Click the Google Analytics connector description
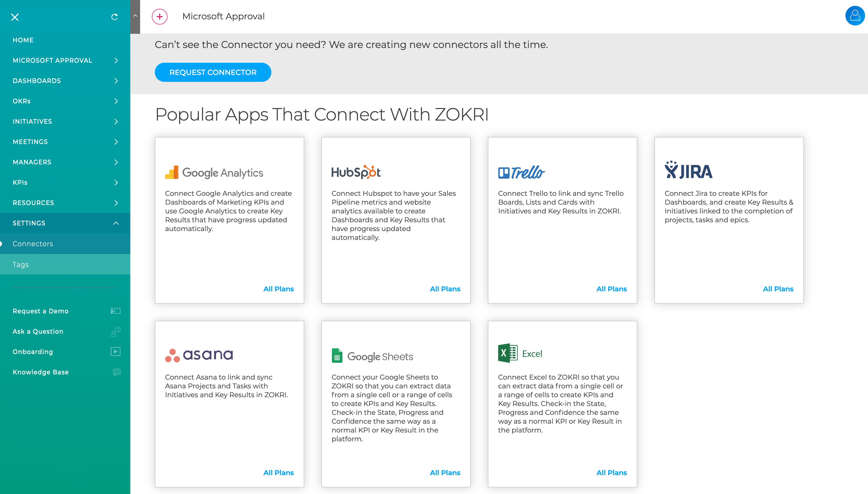This screenshot has height=494, width=868. tap(229, 211)
